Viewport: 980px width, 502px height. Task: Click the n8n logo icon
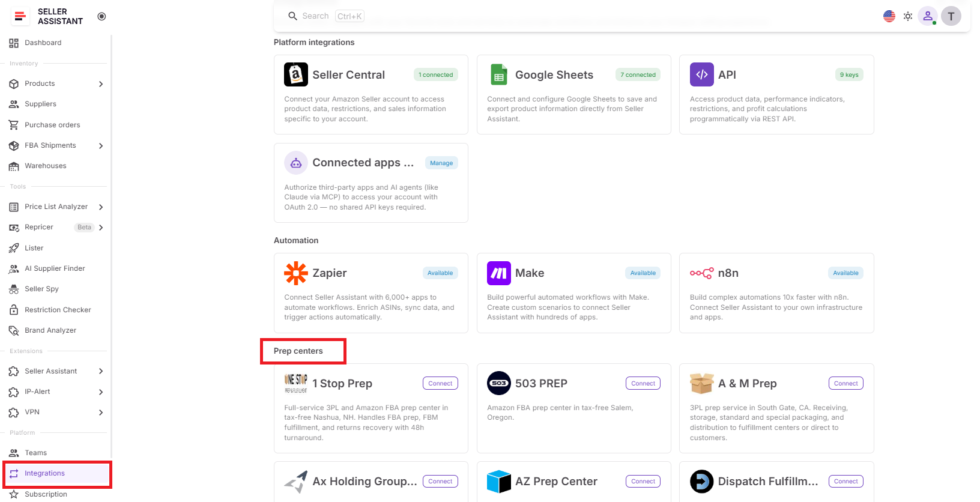click(x=702, y=273)
